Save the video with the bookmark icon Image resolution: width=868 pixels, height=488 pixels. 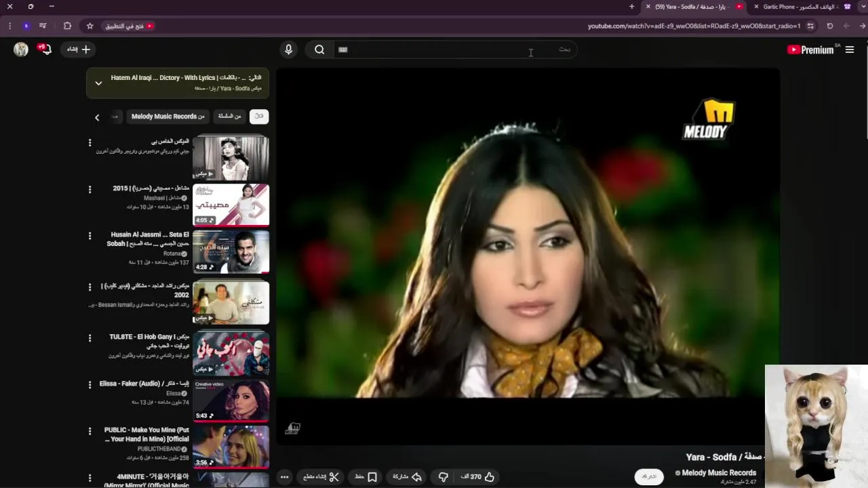click(366, 477)
